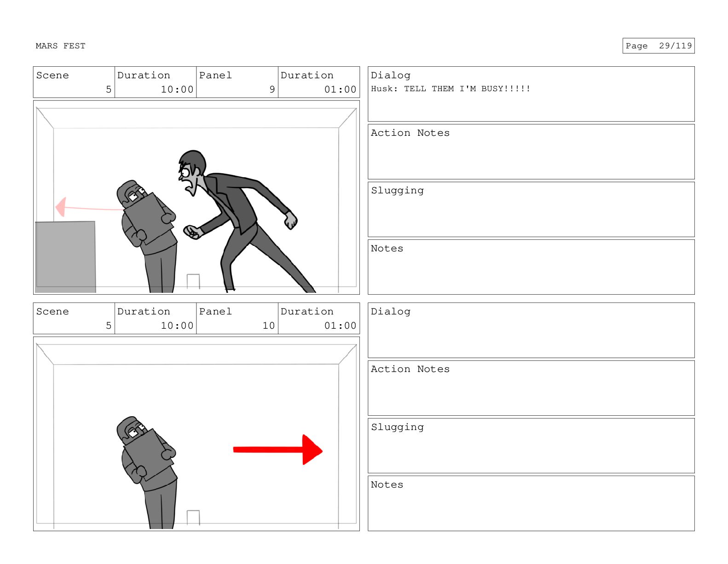Click the MARS FEST project title

pyautogui.click(x=60, y=46)
